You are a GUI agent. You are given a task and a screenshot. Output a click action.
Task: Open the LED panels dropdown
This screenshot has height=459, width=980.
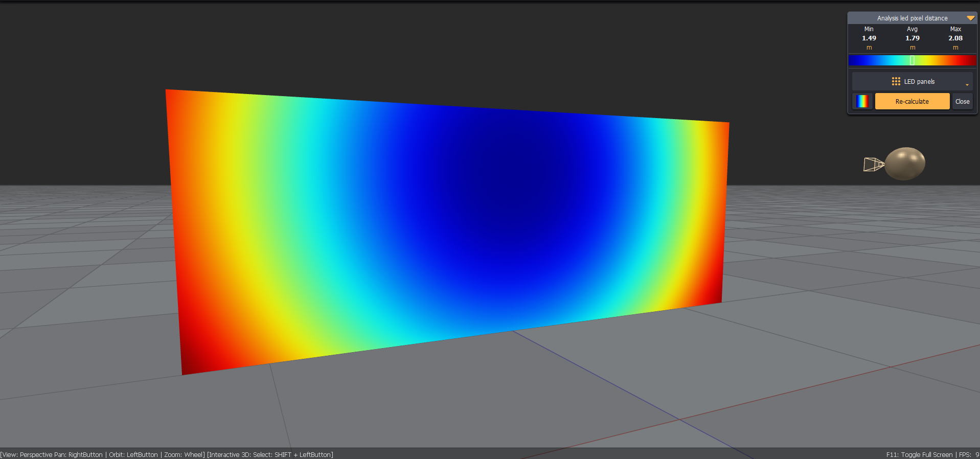[913, 81]
